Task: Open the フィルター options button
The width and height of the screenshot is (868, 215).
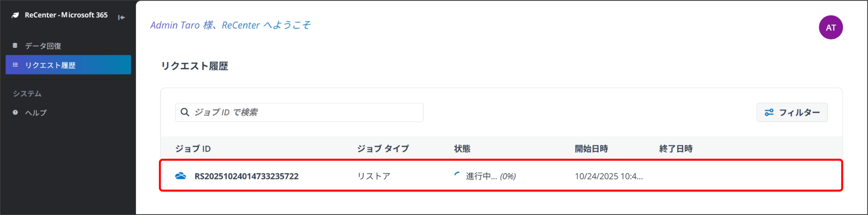Action: (x=792, y=112)
